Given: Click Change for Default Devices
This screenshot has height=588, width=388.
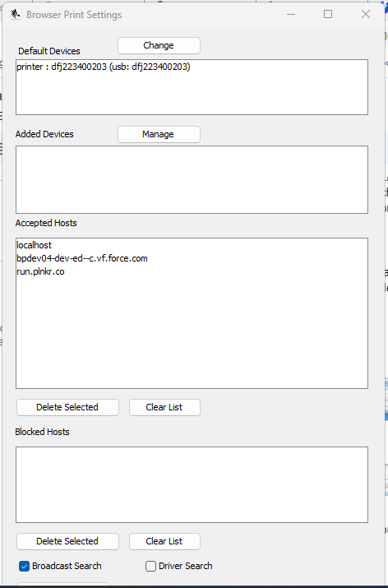Looking at the screenshot, I should (x=159, y=45).
